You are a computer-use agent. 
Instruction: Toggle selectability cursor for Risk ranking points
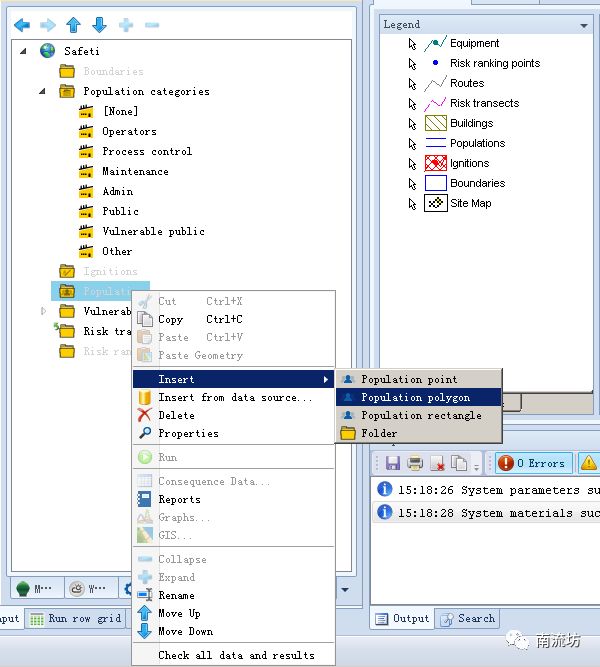pyautogui.click(x=412, y=64)
